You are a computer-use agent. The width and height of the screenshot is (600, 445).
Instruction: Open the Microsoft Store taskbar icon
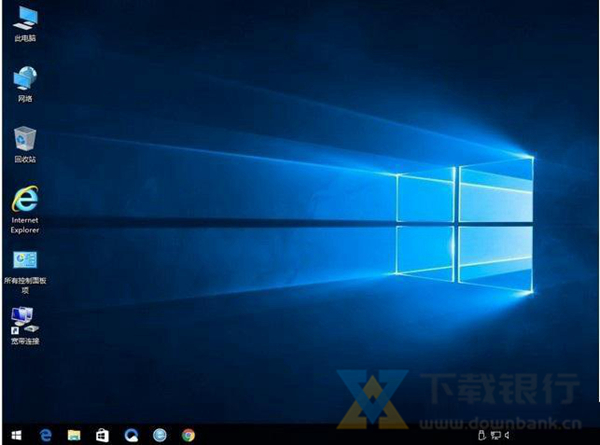[x=102, y=435]
